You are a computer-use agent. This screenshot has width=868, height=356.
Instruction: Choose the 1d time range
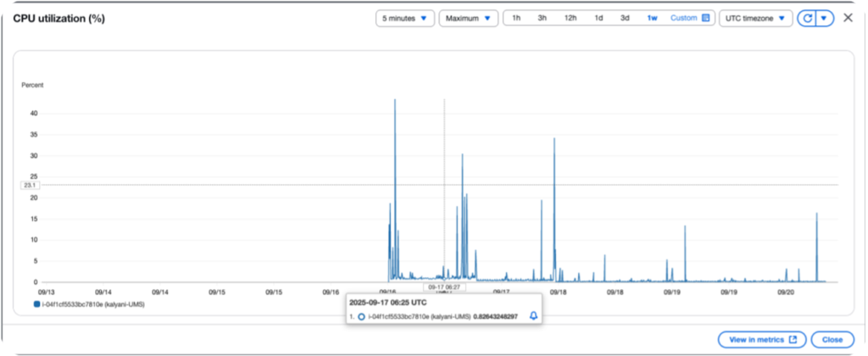598,18
